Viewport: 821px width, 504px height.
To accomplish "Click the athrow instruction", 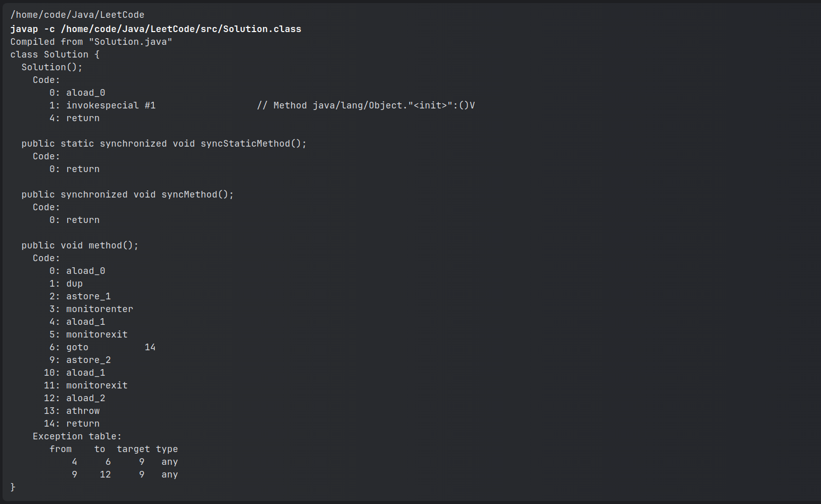I will coord(83,411).
